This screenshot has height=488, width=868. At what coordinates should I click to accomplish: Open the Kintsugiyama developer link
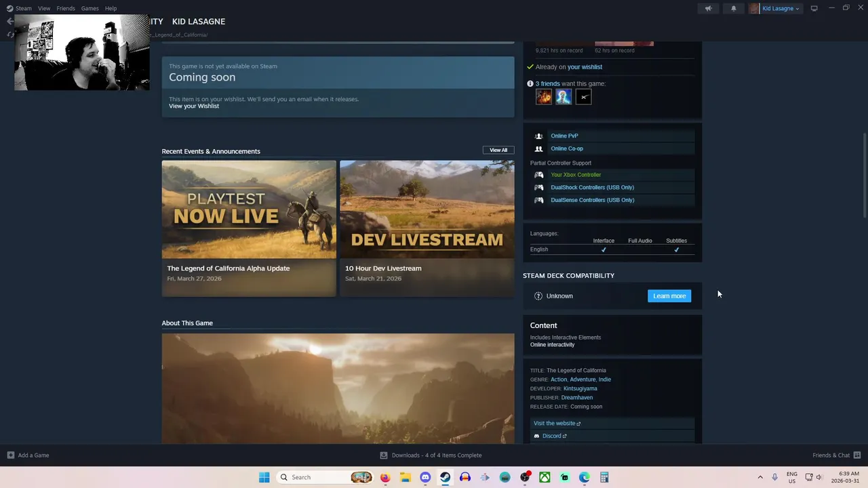pyautogui.click(x=580, y=388)
